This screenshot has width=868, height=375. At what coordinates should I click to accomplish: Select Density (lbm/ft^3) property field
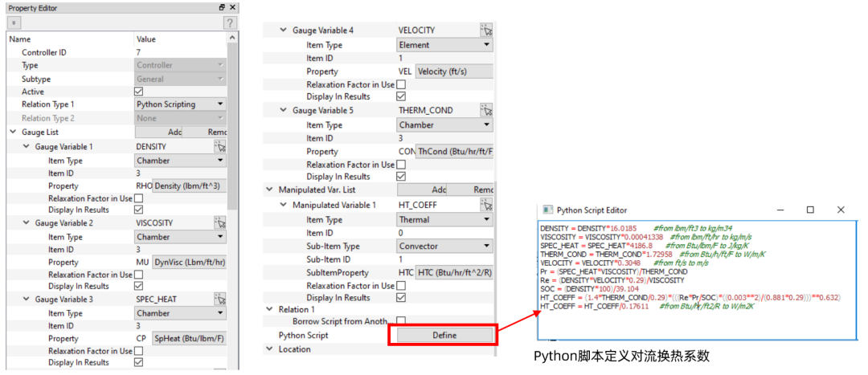[x=190, y=185]
